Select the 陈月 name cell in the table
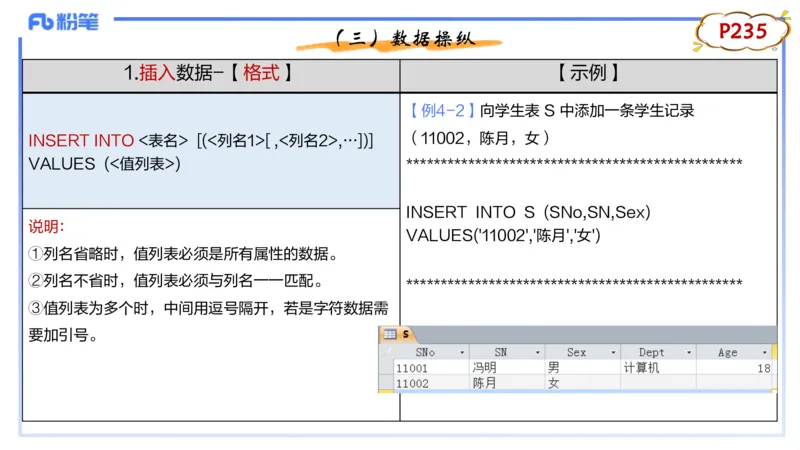 click(x=507, y=383)
